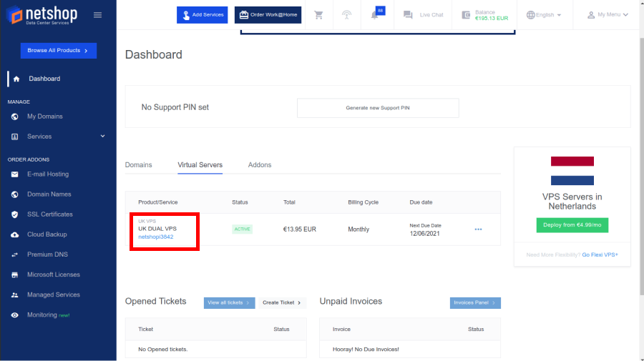Viewport: 644px width, 361px height.
Task: Open the Invoices Panel button
Action: (x=475, y=303)
